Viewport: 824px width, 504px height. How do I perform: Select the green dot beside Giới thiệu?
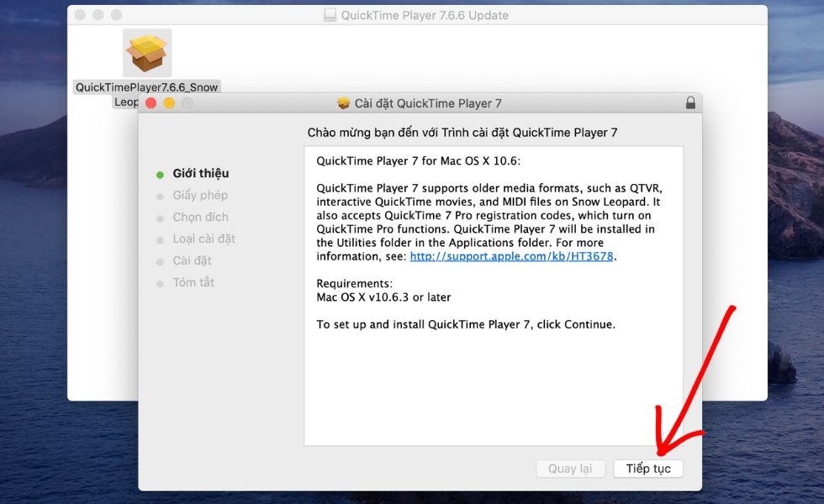[160, 173]
